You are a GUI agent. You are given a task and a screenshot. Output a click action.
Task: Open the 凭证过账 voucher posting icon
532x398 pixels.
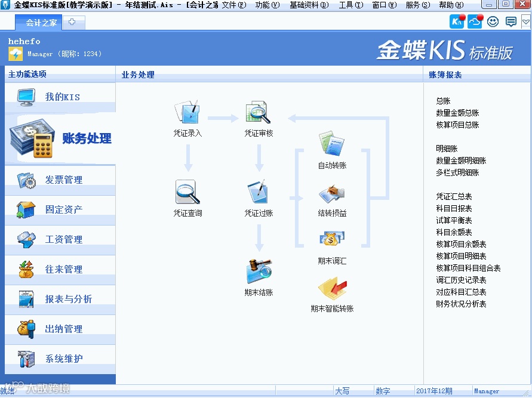(258, 192)
